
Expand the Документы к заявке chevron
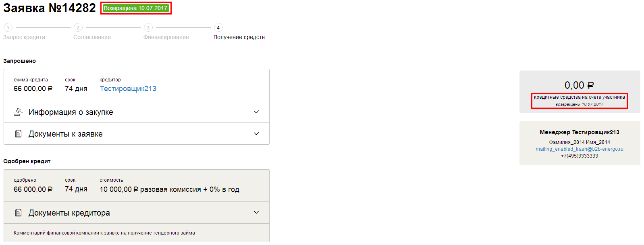point(256,134)
